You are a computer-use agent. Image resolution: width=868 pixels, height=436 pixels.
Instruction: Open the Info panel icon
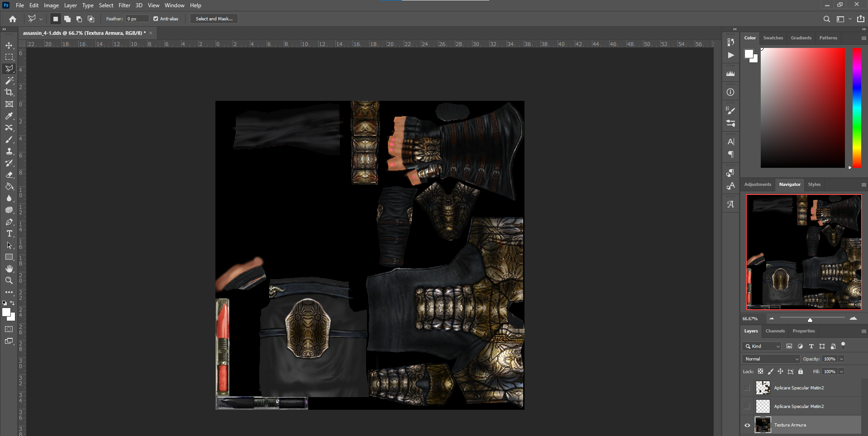(730, 92)
